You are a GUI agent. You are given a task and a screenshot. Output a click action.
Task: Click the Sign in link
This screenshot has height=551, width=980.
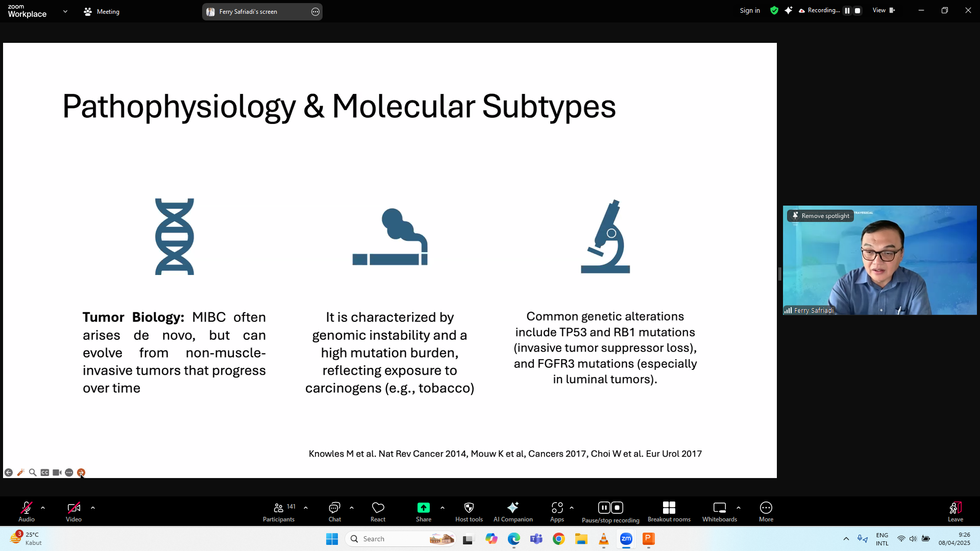point(749,11)
